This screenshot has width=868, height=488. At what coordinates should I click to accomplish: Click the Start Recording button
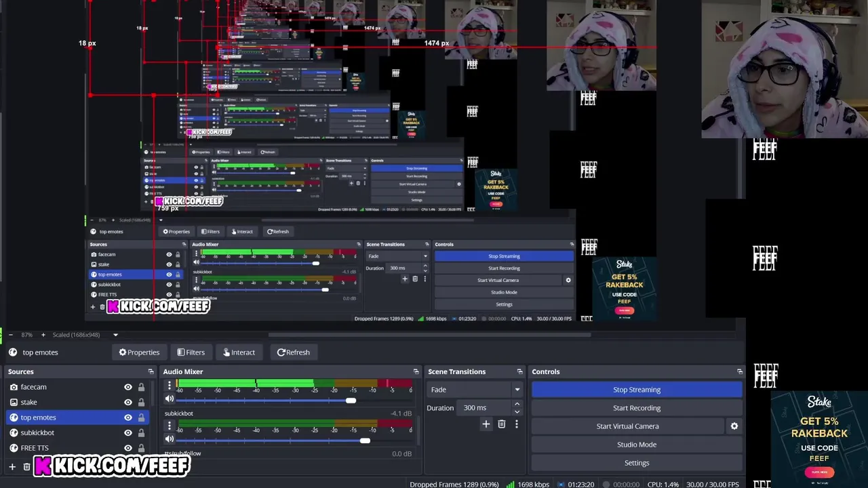click(x=637, y=408)
